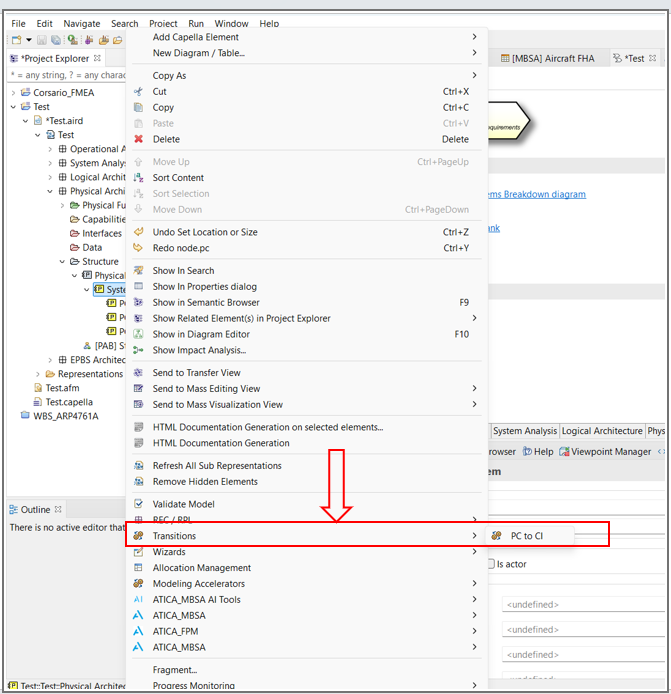Click the red Delete X icon
This screenshot has width=671, height=694.
(139, 139)
